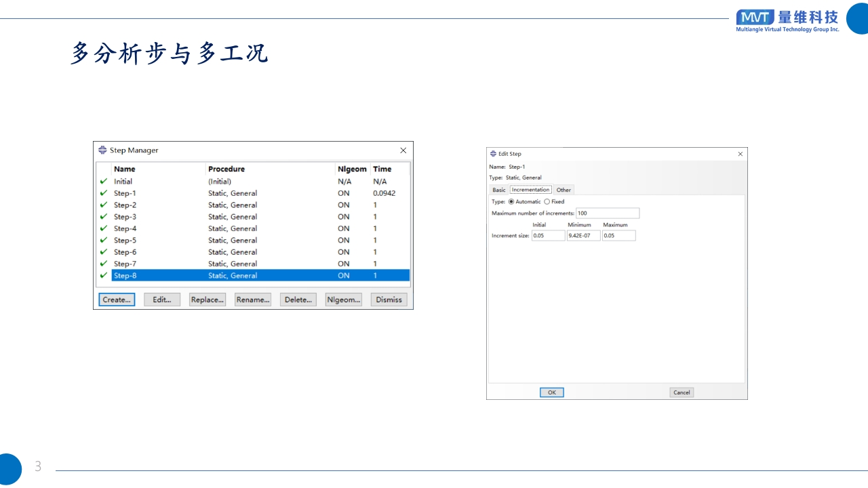Open Edit... for the selected step

coord(162,300)
